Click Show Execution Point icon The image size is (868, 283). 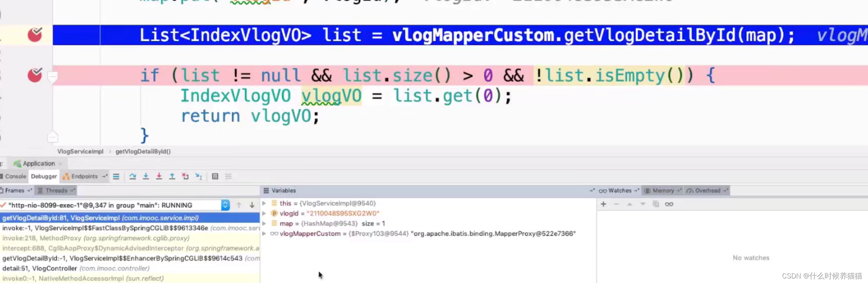[x=116, y=176]
